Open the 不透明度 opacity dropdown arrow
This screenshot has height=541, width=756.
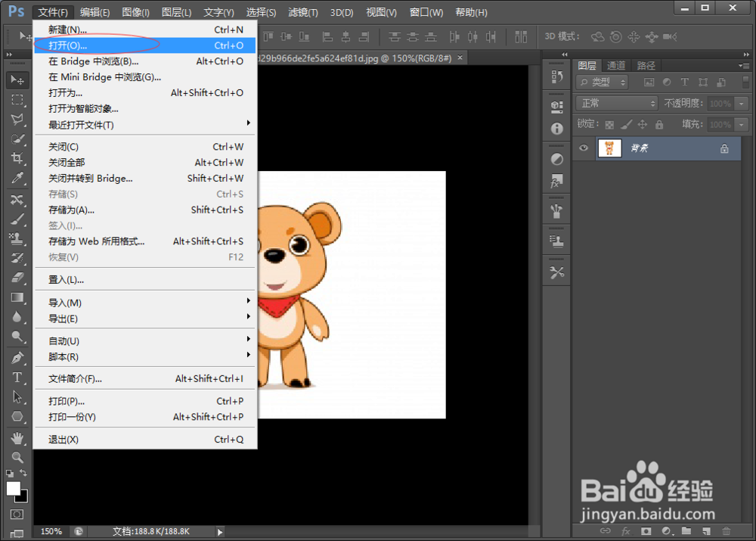tap(742, 103)
